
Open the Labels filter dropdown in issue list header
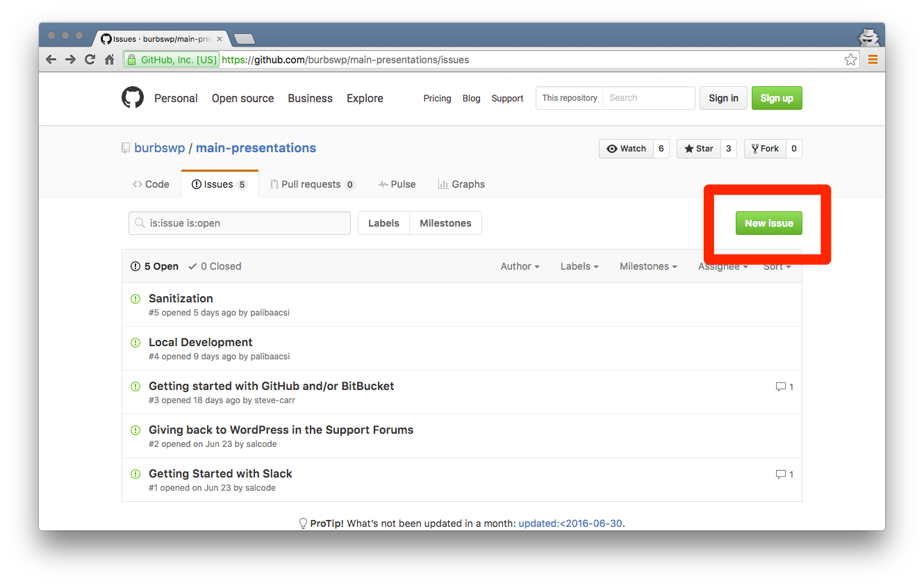tap(579, 266)
